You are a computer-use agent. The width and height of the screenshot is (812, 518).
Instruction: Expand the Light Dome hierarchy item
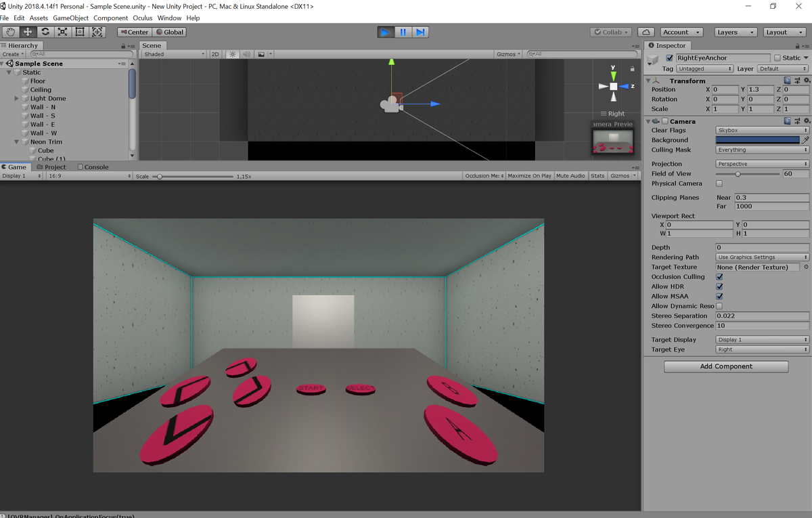(17, 99)
